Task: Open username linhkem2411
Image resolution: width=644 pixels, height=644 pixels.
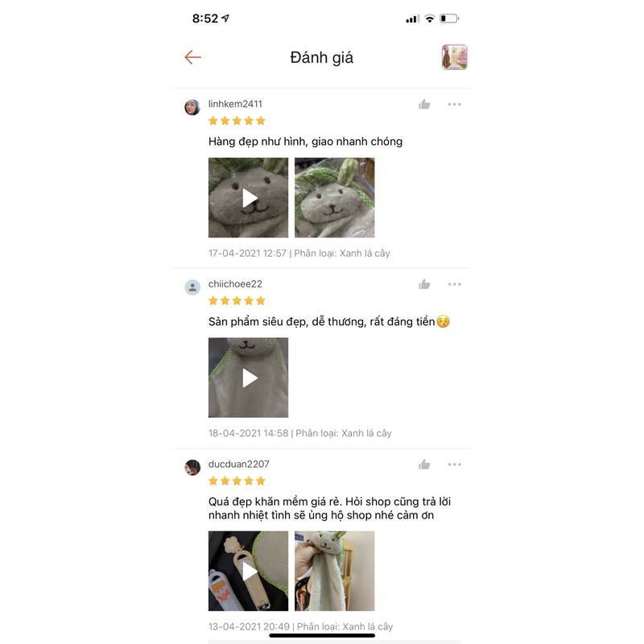Action: 235,104
